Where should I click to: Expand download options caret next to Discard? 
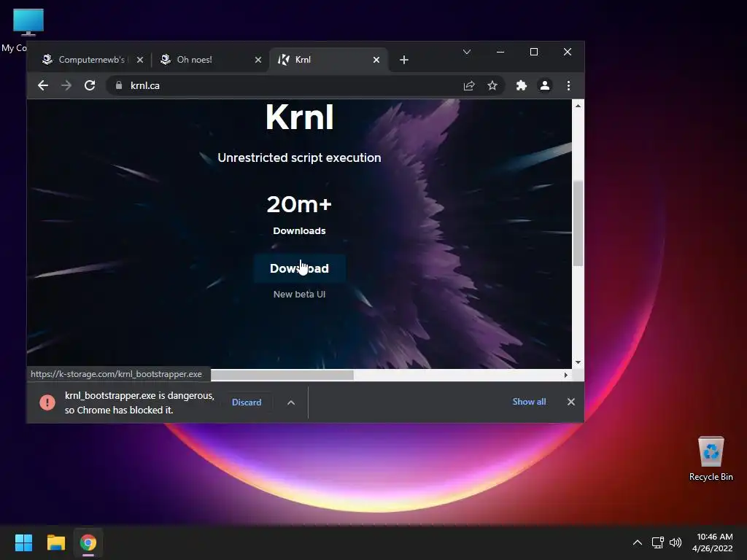tap(290, 402)
